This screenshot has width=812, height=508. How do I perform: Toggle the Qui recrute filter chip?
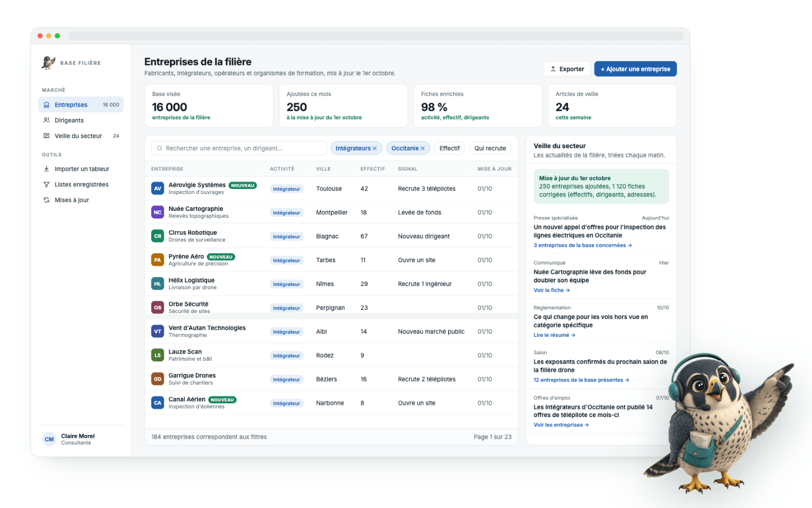[x=490, y=148]
